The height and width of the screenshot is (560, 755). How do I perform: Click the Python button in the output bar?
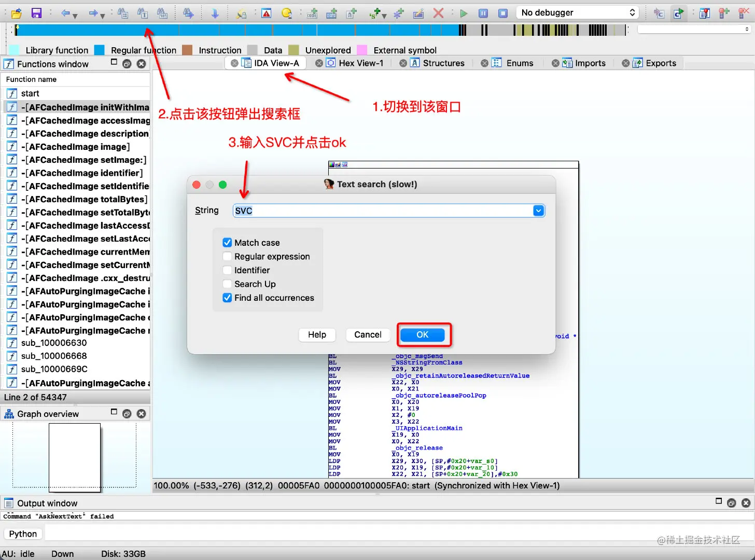tap(23, 534)
